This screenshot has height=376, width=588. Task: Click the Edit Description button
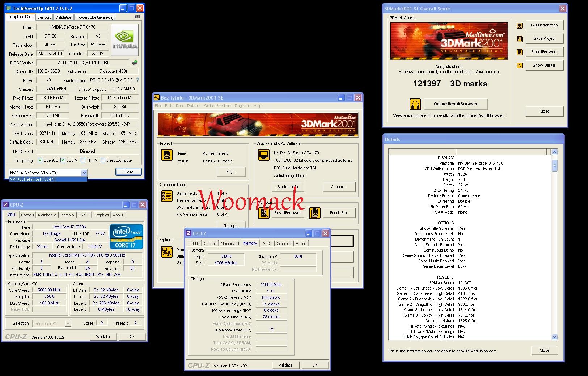click(544, 25)
